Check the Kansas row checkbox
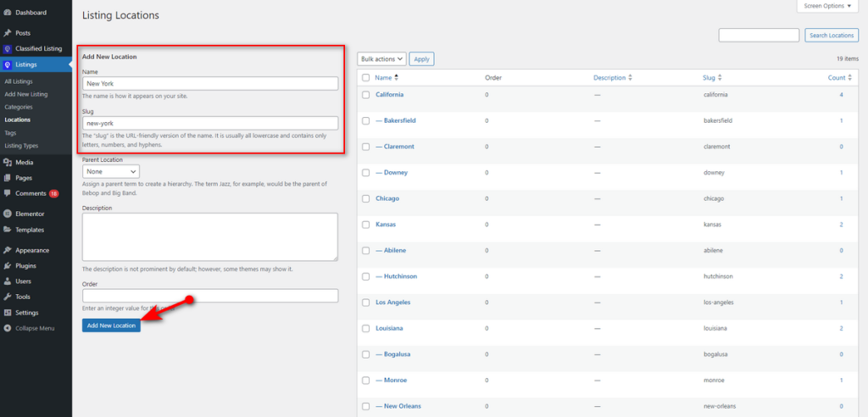Screen dimensions: 868x417 point(366,225)
